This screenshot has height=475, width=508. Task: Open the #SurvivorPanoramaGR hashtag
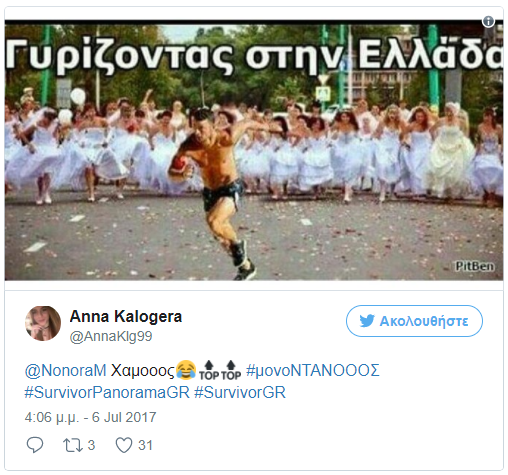(107, 392)
